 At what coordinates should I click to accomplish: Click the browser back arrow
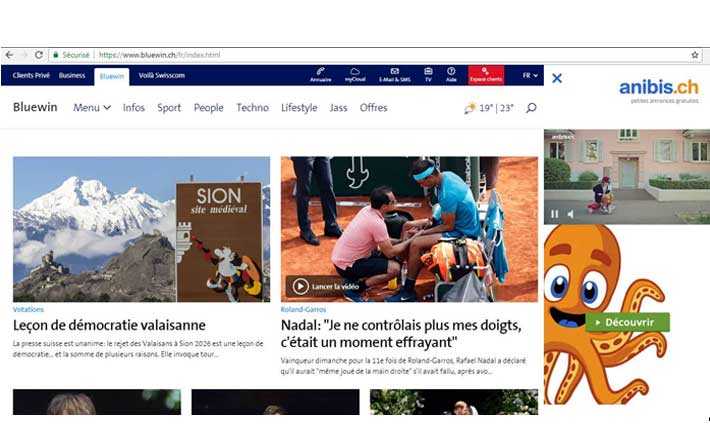tap(10, 55)
